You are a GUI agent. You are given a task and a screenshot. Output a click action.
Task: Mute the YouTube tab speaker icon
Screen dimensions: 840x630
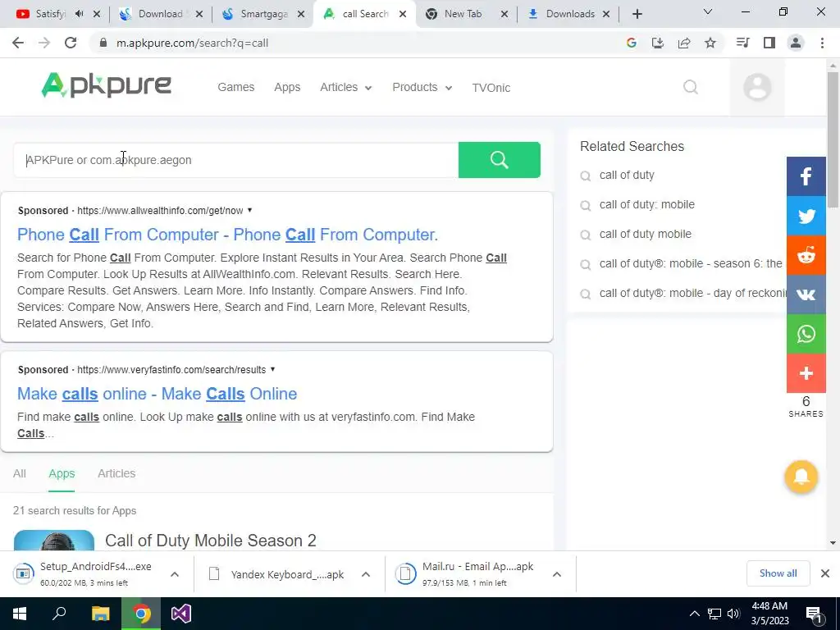coord(80,14)
